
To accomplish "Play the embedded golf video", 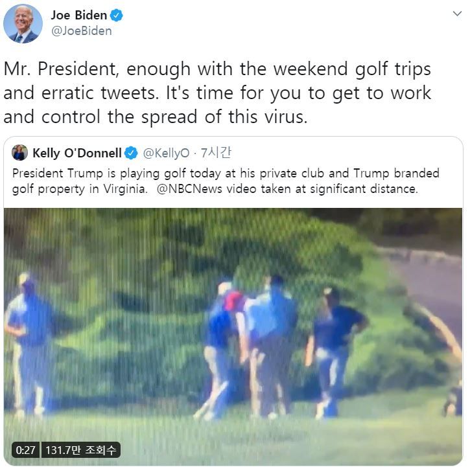I will tap(233, 335).
